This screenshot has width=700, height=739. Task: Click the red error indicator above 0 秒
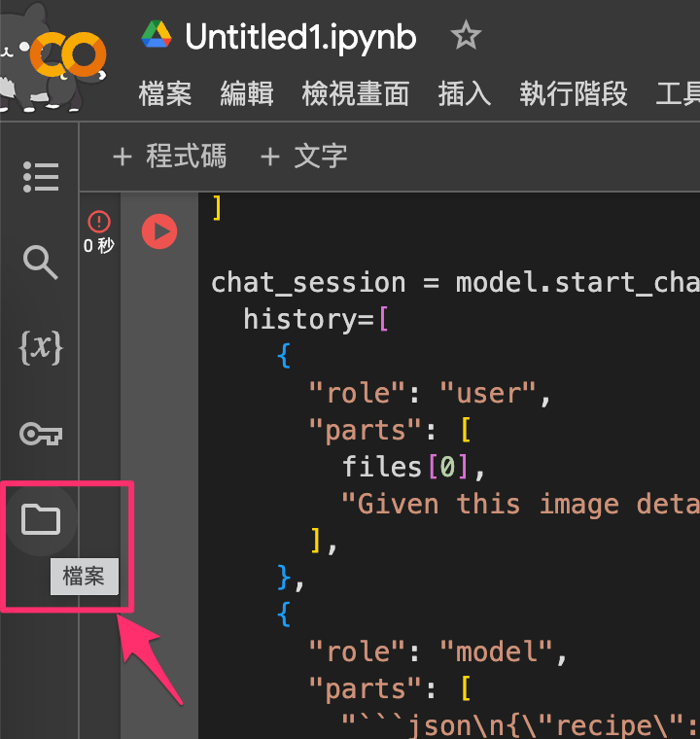(99, 221)
